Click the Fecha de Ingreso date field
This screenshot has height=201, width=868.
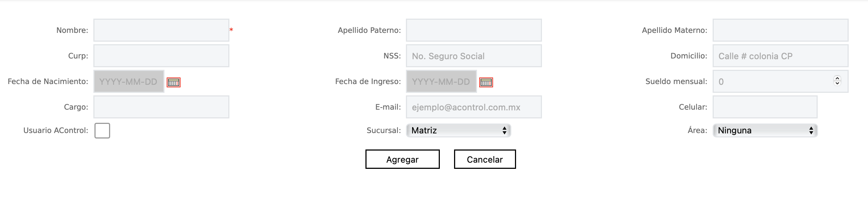[x=441, y=81]
